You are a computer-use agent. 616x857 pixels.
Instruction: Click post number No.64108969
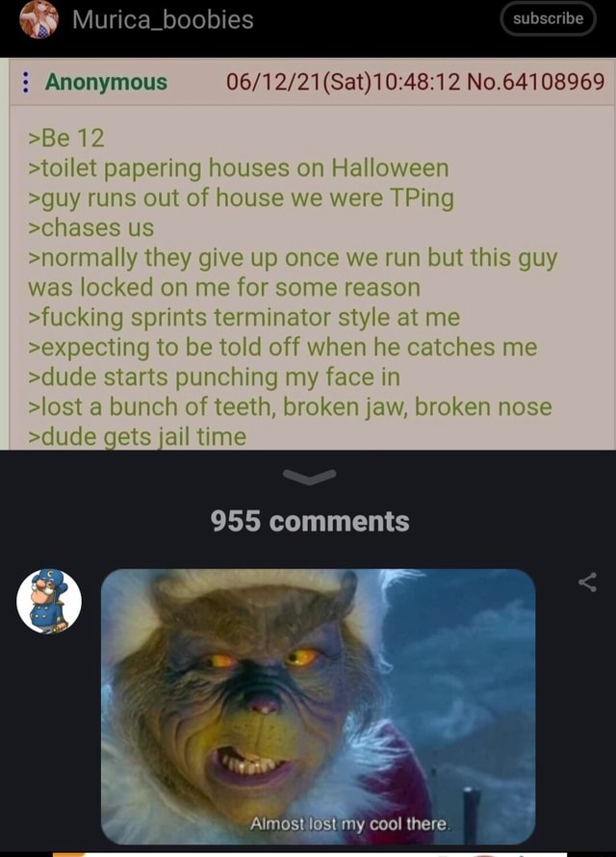click(536, 82)
